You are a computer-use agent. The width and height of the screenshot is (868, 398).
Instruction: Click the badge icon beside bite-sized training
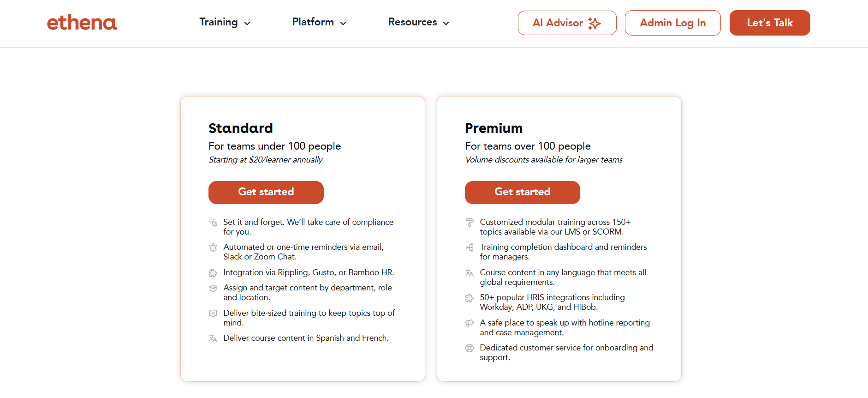[x=213, y=314]
